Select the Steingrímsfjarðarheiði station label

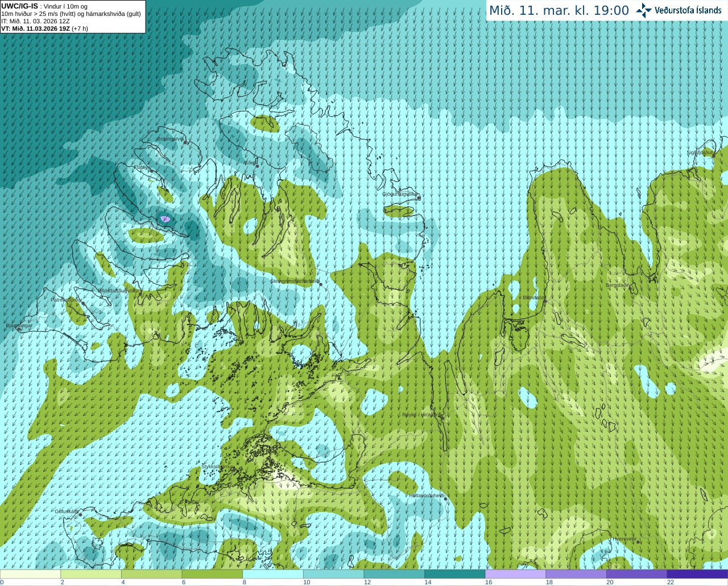(294, 281)
